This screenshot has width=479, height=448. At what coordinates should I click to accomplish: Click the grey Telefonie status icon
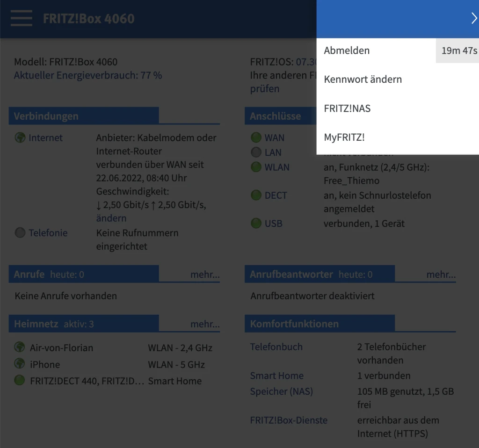pyautogui.click(x=20, y=232)
